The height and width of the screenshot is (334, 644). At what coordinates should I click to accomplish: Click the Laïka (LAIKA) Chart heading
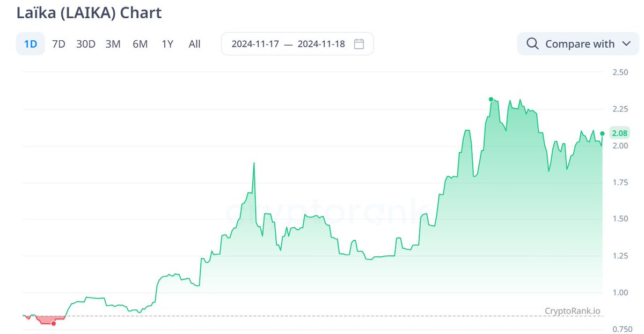pyautogui.click(x=89, y=12)
